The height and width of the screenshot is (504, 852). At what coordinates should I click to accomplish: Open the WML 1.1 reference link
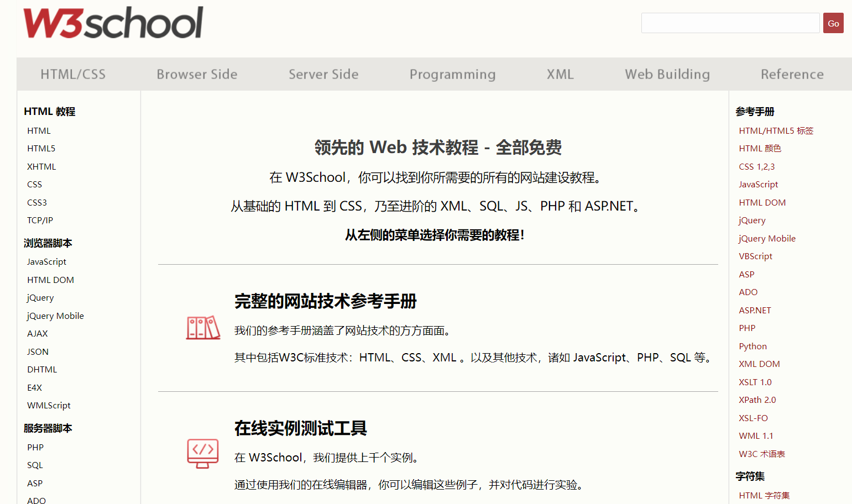[756, 435]
